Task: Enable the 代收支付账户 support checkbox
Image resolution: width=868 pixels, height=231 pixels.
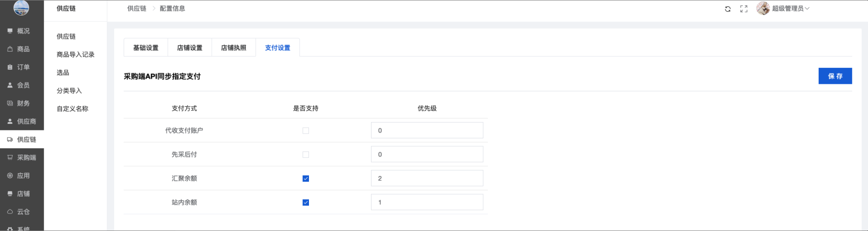Action: (x=306, y=131)
